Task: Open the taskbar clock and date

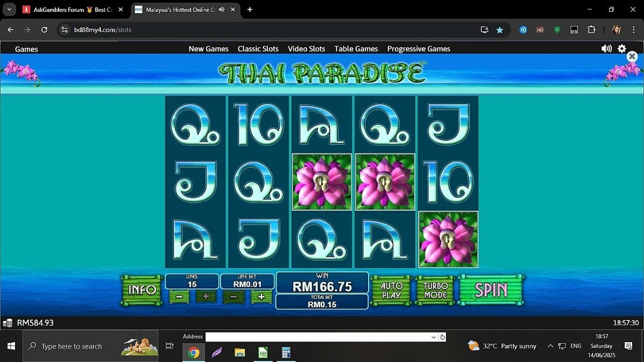Action: 602,346
